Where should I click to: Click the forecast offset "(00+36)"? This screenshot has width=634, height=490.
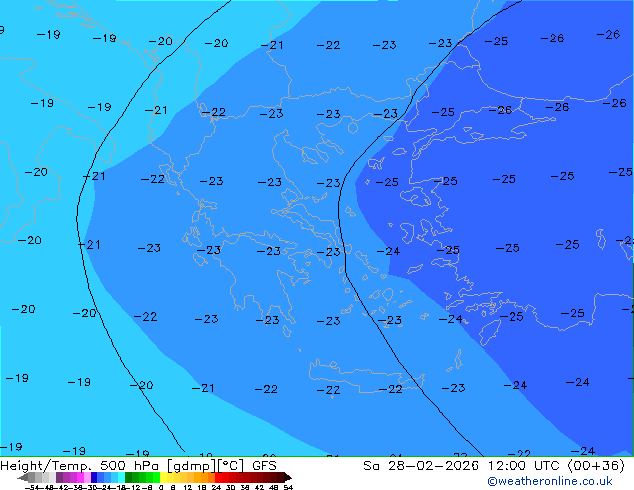pyautogui.click(x=596, y=466)
